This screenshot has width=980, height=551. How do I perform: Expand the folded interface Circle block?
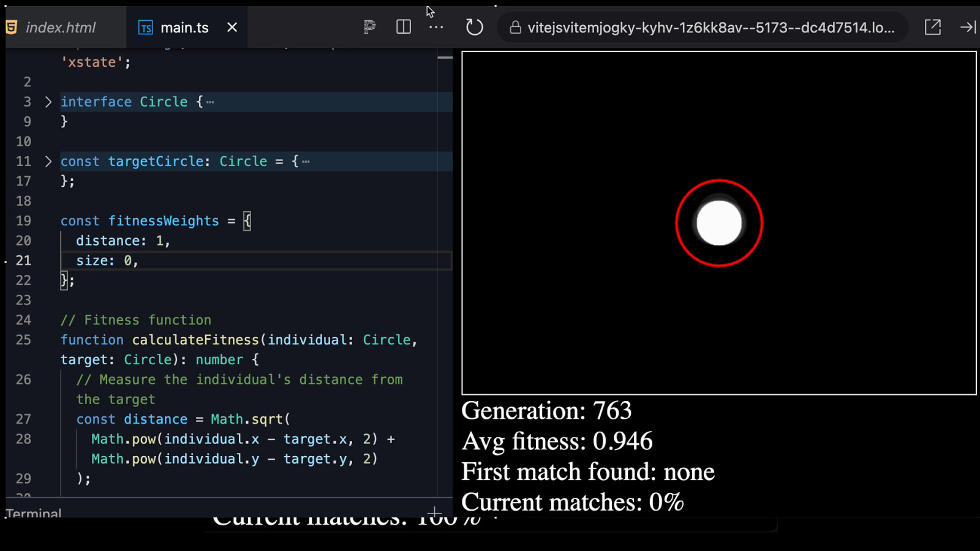48,102
